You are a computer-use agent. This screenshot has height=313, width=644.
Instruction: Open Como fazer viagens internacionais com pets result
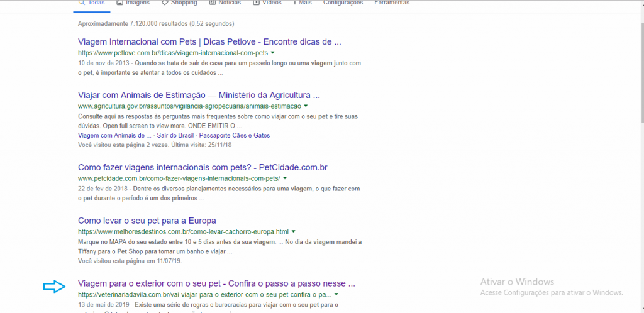tap(203, 167)
